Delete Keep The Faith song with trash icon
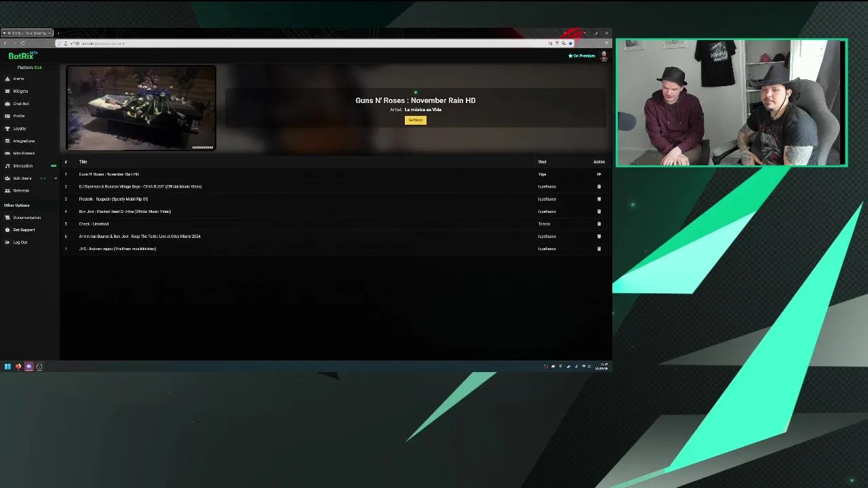 coord(599,237)
